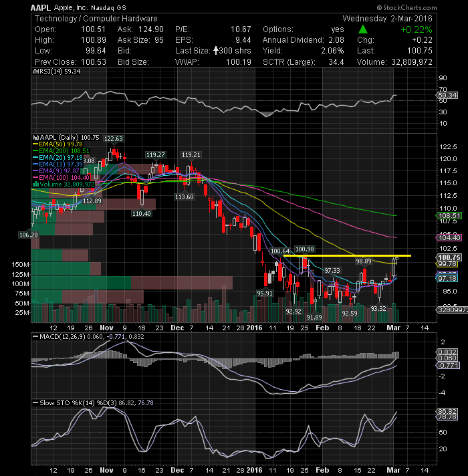The height and width of the screenshot is (476, 468).
Task: Click the 59.34 RSI axis value tag
Action: coord(447,96)
